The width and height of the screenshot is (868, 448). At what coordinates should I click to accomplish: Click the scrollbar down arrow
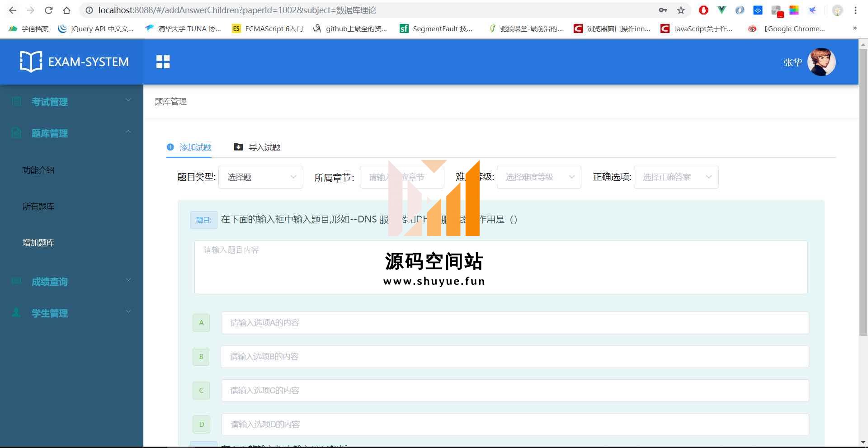click(863, 443)
